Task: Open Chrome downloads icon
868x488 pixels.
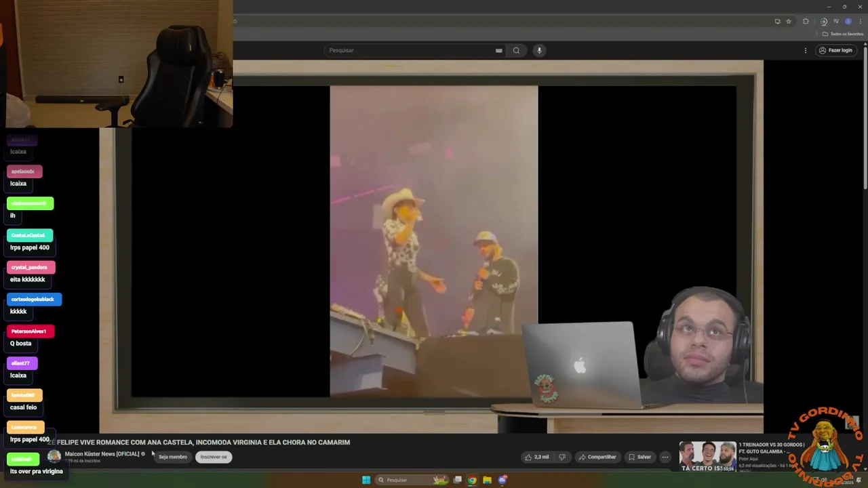Action: point(824,21)
